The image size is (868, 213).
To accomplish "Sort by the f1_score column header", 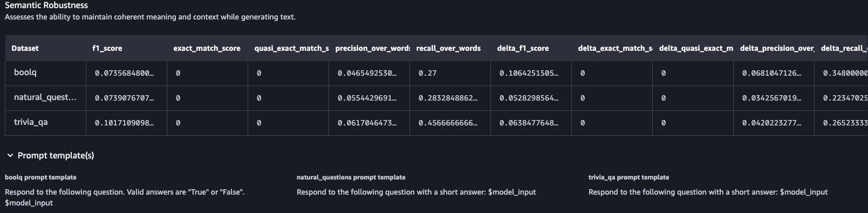I will [x=107, y=48].
